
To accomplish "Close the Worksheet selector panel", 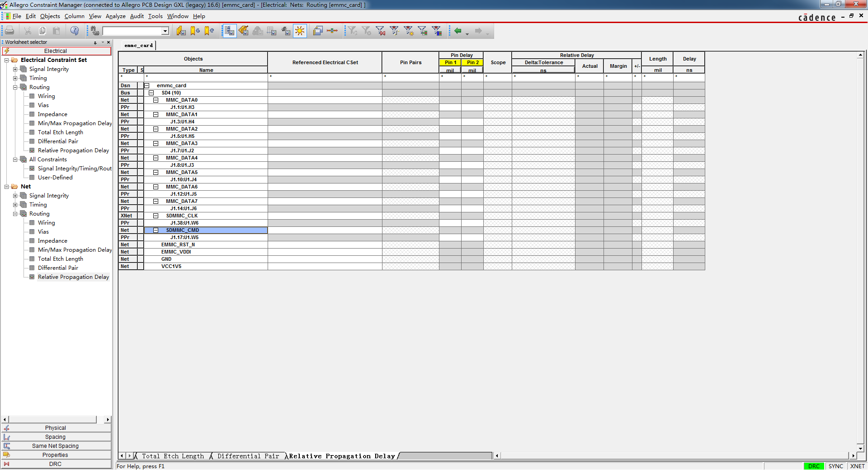I will (108, 42).
